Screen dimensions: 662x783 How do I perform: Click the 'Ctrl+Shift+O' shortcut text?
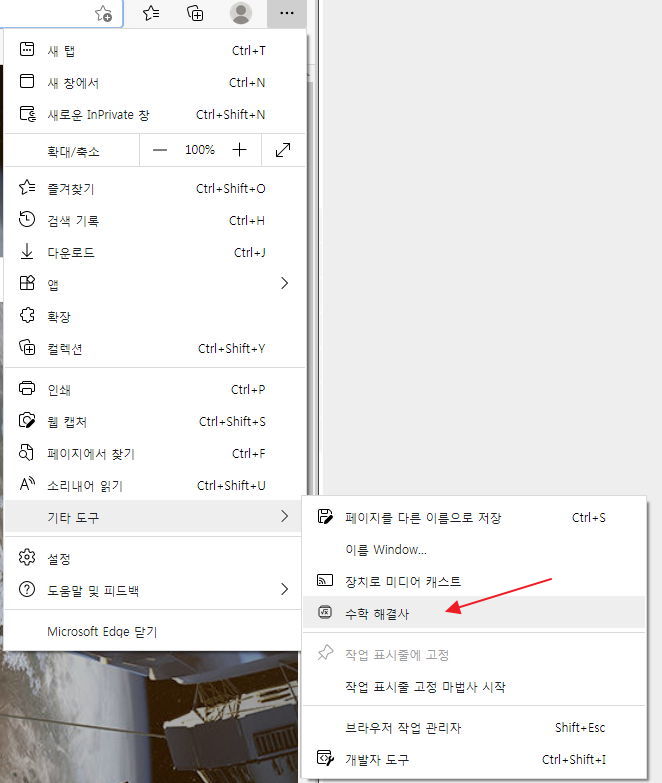230,188
